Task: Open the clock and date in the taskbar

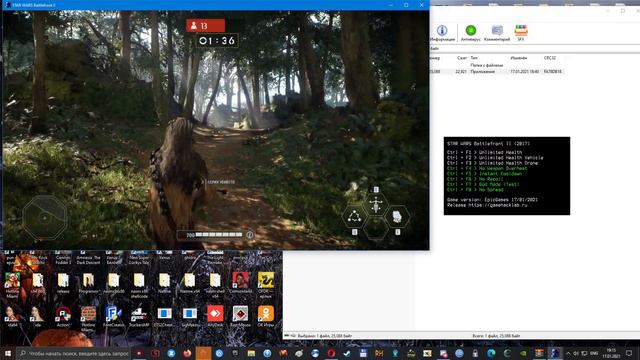Action: tap(611, 353)
